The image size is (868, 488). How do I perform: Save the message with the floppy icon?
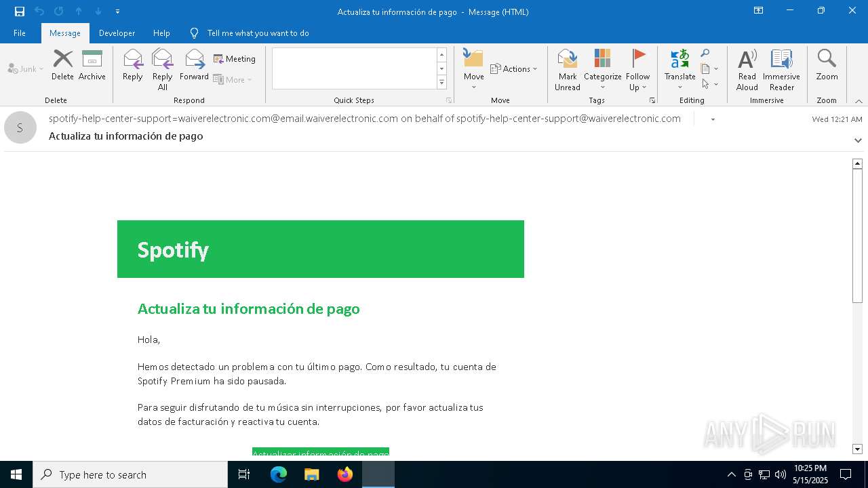coord(20,12)
